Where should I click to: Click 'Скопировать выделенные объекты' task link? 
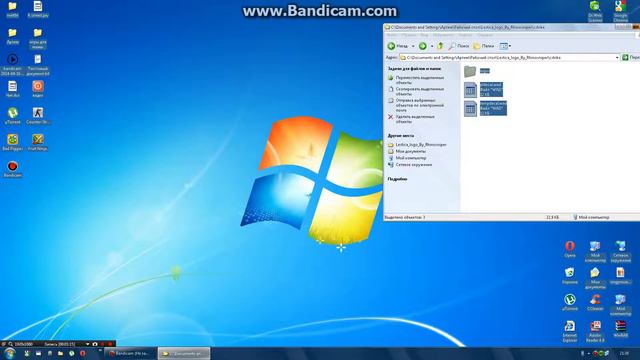click(x=420, y=91)
